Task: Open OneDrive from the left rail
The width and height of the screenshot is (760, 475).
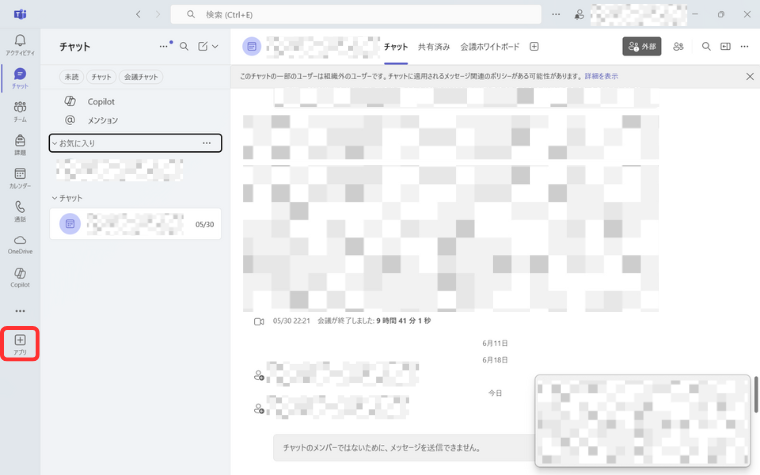Action: pyautogui.click(x=20, y=243)
